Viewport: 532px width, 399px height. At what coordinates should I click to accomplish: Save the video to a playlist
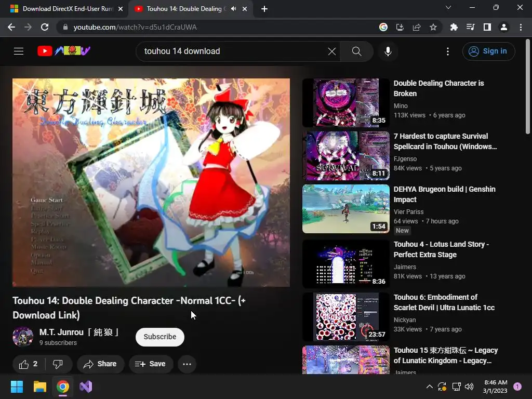151,364
